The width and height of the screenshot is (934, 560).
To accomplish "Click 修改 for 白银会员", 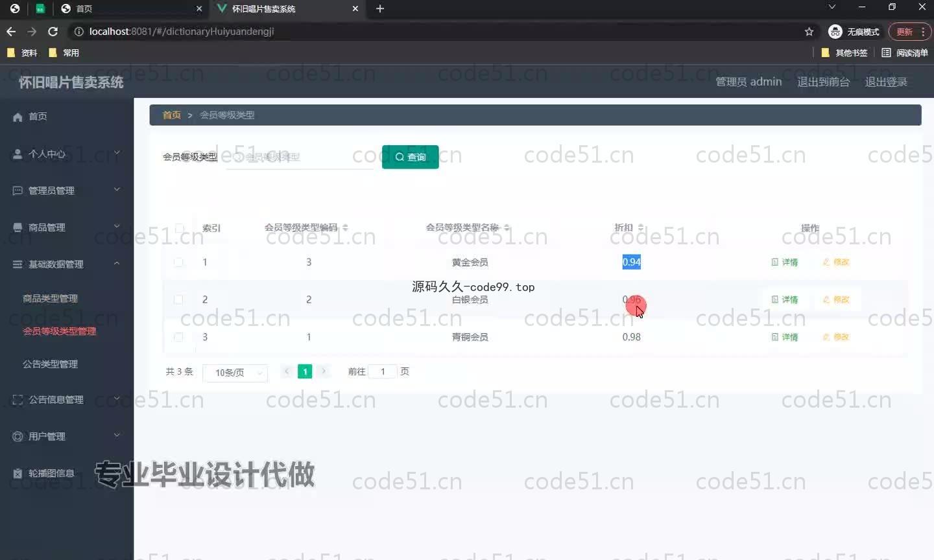I will [836, 299].
